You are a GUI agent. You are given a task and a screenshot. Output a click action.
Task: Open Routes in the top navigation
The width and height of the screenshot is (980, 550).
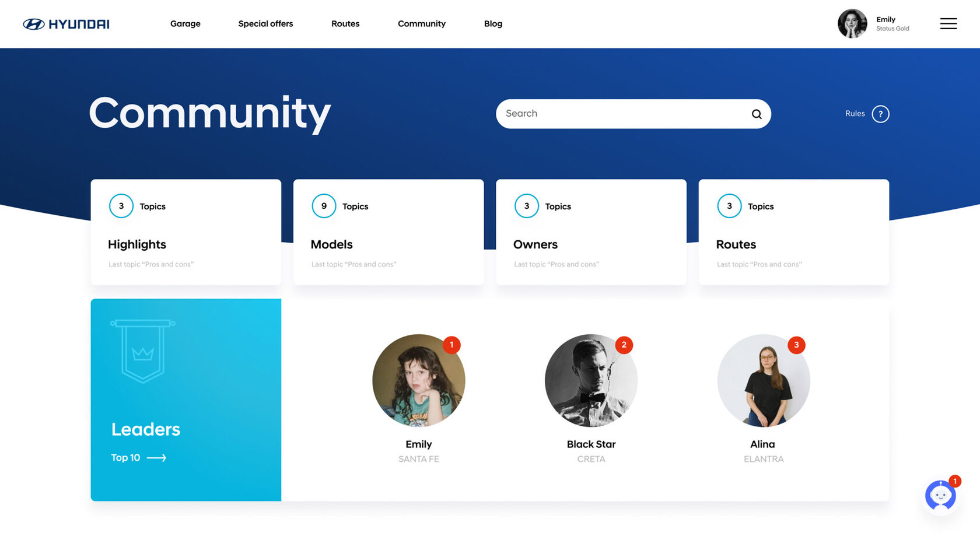tap(345, 24)
